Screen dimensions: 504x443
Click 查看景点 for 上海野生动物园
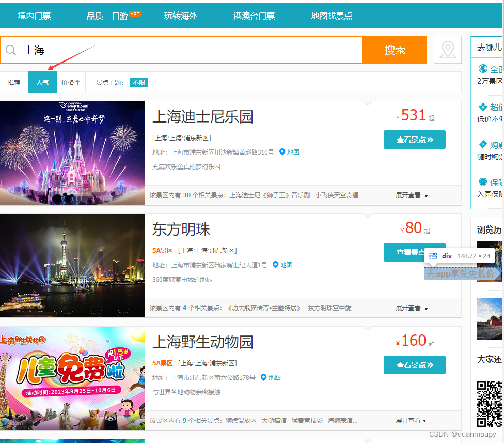point(415,365)
